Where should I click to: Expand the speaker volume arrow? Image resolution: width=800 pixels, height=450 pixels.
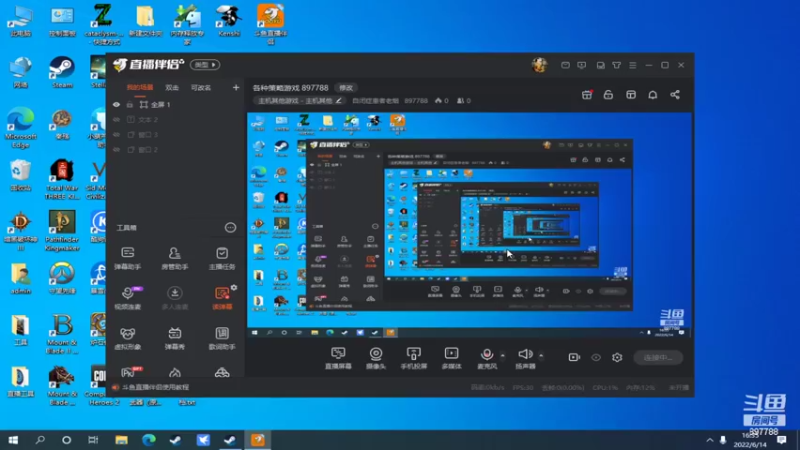coord(541,355)
